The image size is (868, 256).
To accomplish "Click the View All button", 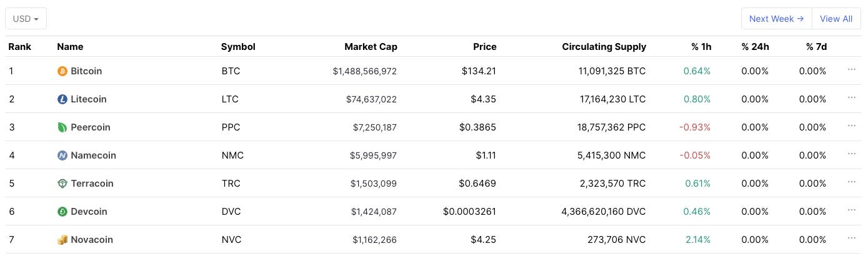I will pos(836,19).
